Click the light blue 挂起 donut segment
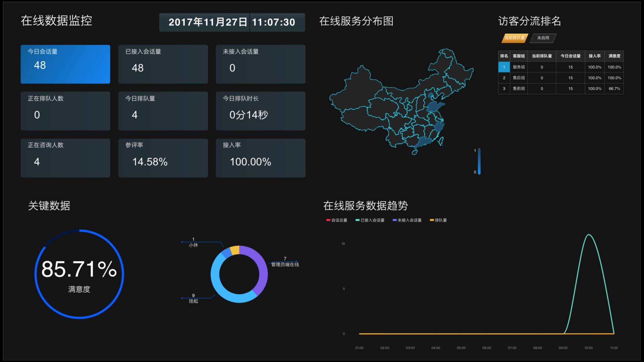This screenshot has height=362, width=644. pyautogui.click(x=217, y=283)
